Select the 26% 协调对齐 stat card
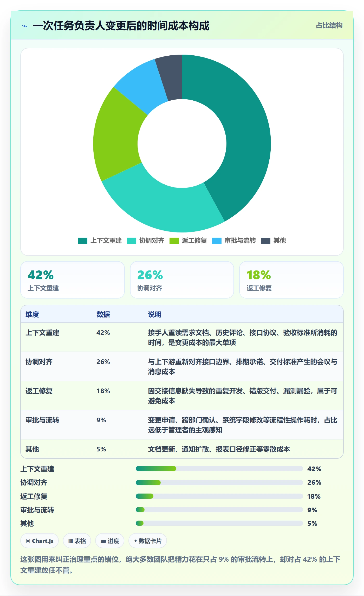Viewport: 364px width, 596px height. (182, 280)
